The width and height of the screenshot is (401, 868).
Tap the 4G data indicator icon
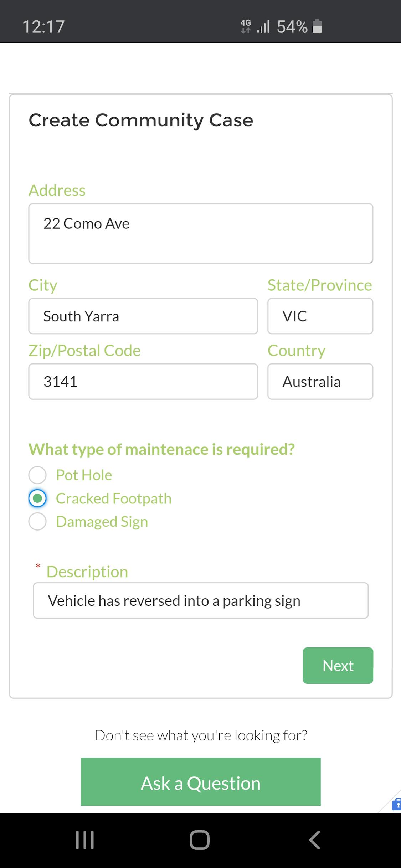pos(246,27)
